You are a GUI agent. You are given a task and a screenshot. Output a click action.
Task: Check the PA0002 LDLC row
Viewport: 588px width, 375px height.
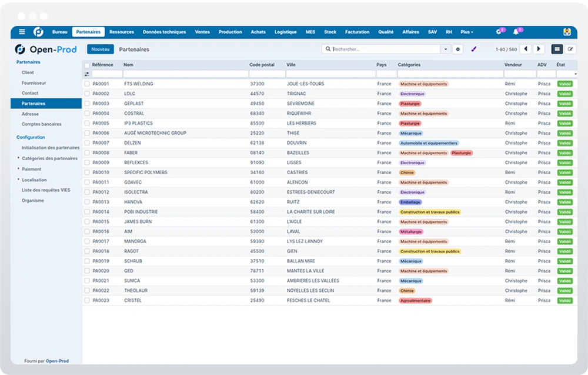[87, 94]
